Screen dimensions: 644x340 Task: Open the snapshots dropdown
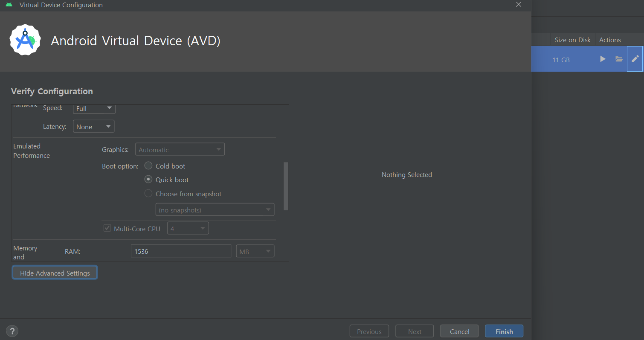(215, 210)
